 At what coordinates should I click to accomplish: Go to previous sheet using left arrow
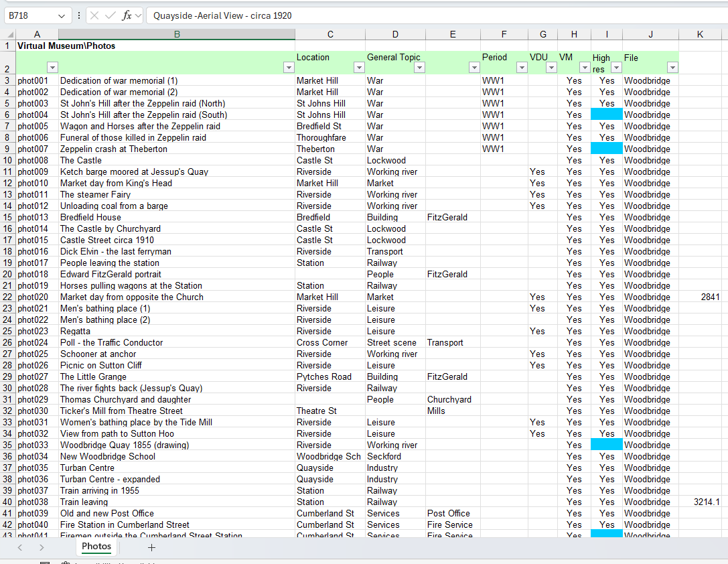point(20,548)
